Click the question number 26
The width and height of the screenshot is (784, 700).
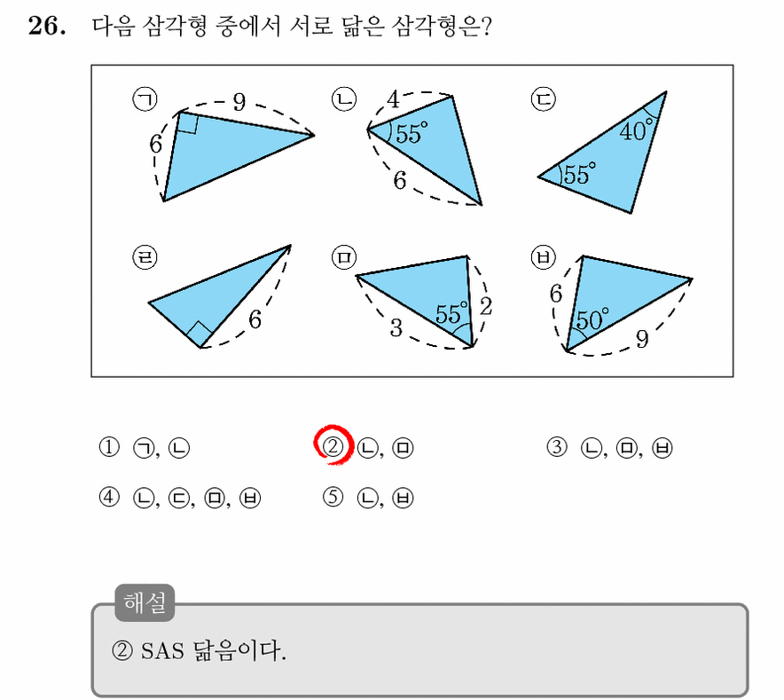pos(46,26)
